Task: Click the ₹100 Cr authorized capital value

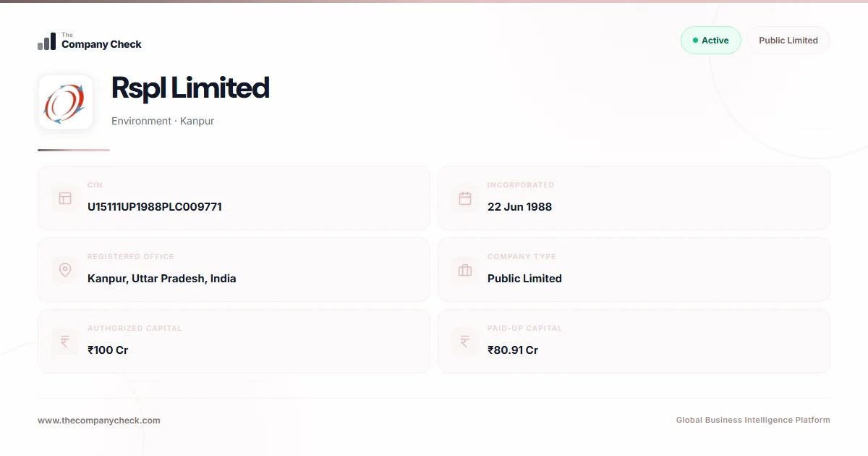Action: tap(108, 350)
